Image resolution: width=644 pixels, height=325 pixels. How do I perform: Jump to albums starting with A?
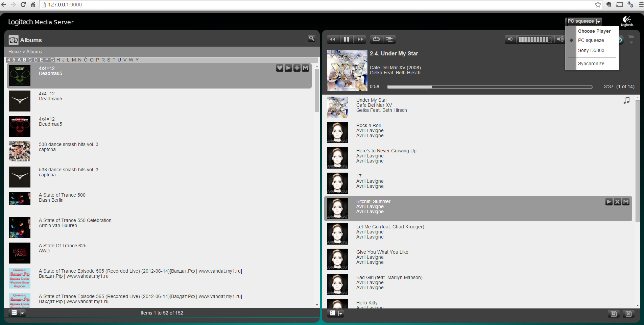(x=19, y=60)
